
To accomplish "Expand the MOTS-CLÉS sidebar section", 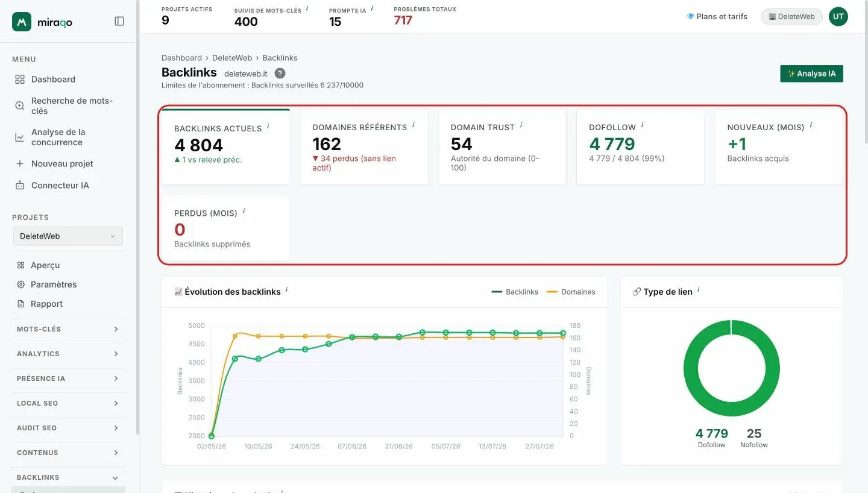I will 68,329.
